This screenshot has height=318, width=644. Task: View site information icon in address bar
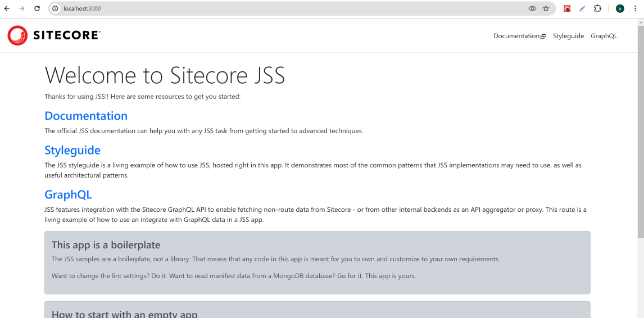coord(55,8)
